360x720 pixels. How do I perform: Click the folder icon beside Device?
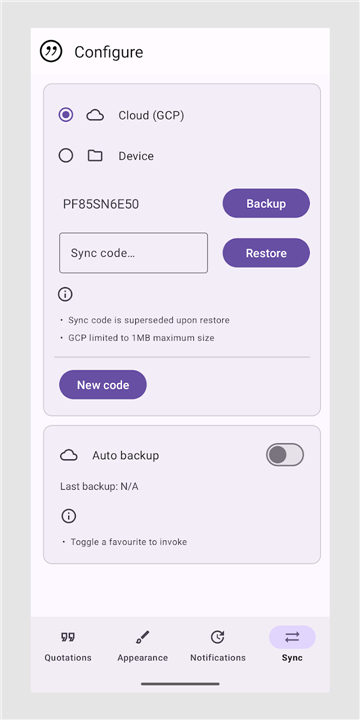click(95, 156)
